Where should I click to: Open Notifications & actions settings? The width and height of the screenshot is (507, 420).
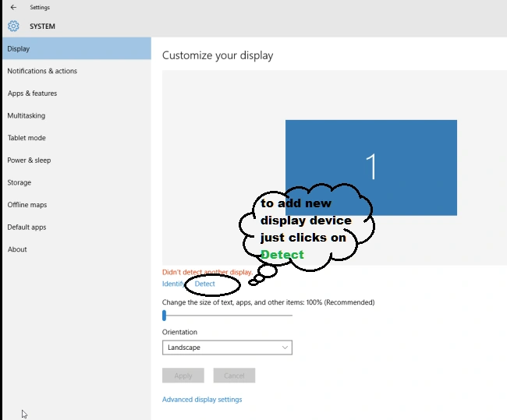tap(76, 71)
